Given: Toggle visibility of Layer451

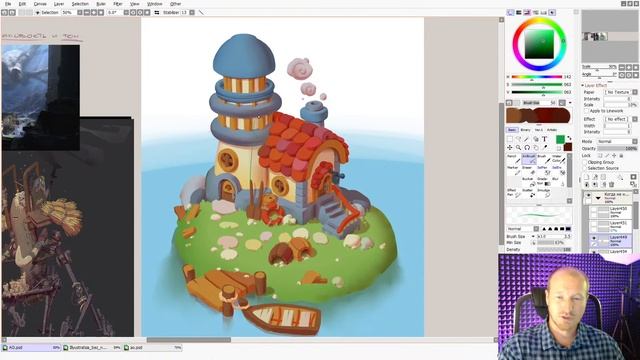Looking at the screenshot, I should pyautogui.click(x=593, y=224).
